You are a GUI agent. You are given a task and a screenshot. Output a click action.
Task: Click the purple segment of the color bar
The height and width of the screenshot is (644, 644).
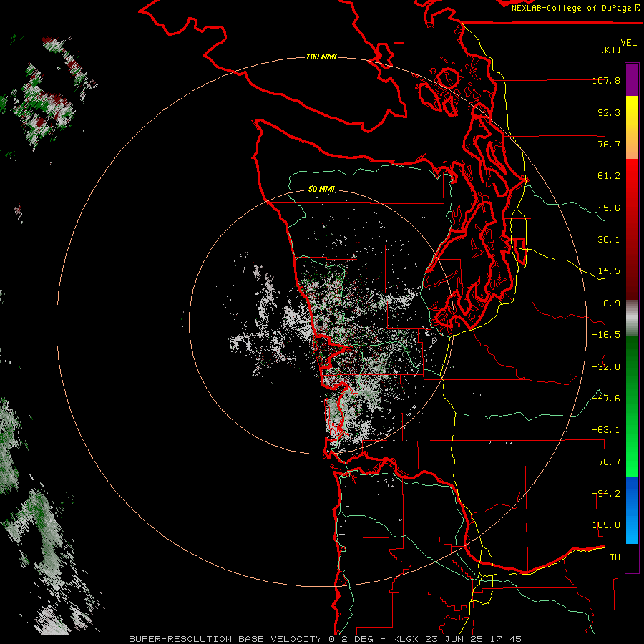[x=632, y=79]
